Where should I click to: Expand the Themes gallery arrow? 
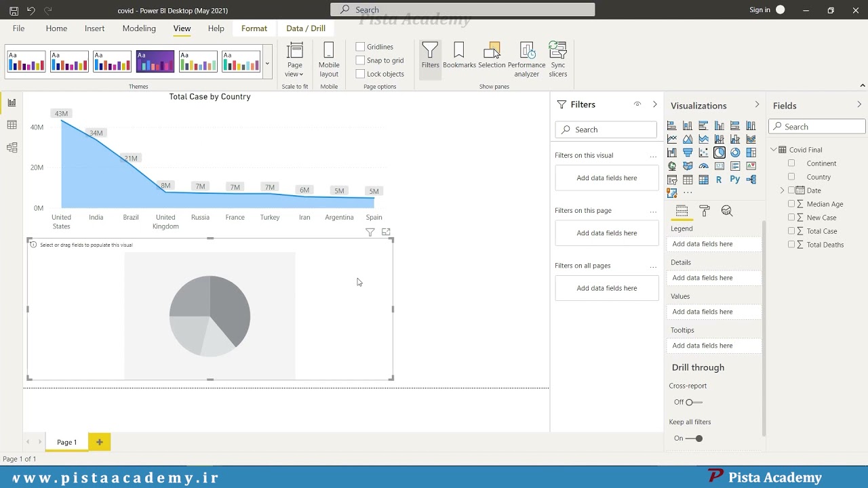[267, 64]
